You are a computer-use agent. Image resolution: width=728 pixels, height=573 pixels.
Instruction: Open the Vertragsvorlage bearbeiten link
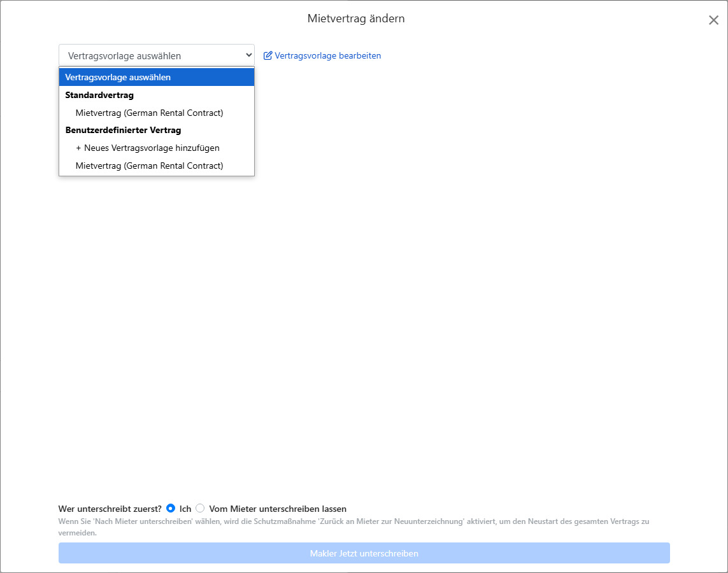327,55
